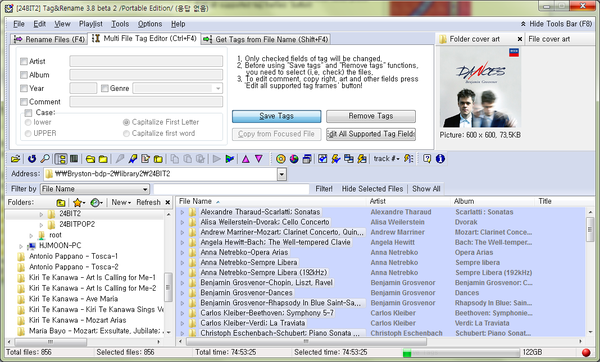
Task: Click the green disk space progress bar
Action: pos(461,352)
